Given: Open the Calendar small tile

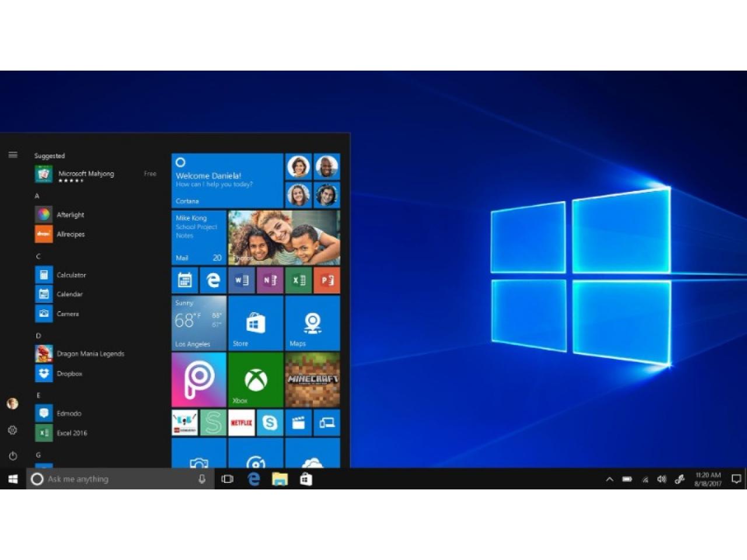Looking at the screenshot, I should click(184, 280).
